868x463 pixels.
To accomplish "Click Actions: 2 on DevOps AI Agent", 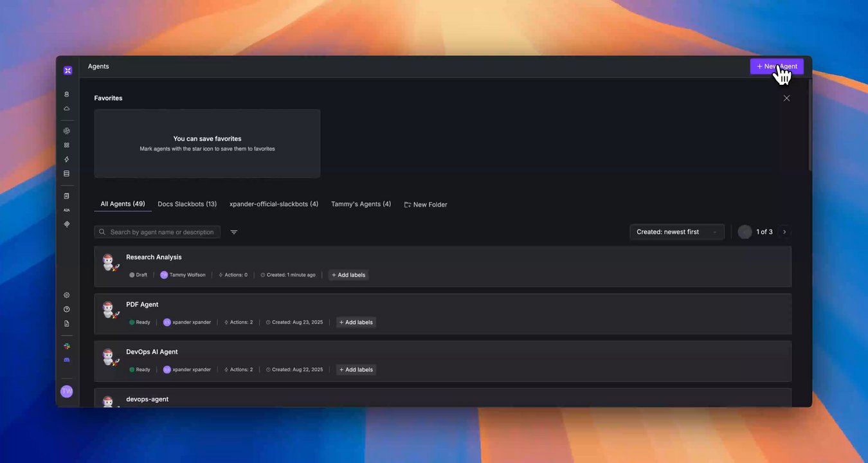I will coord(239,370).
